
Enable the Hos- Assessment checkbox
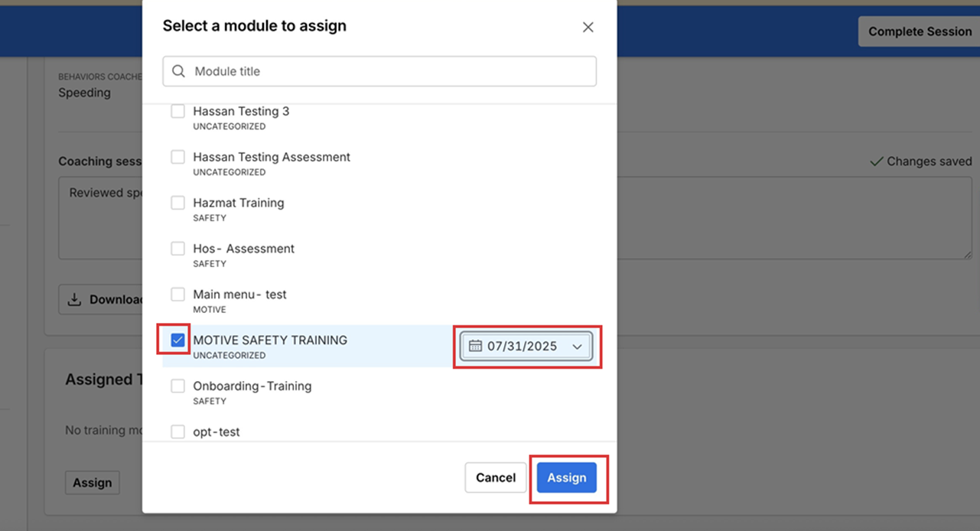coord(177,249)
